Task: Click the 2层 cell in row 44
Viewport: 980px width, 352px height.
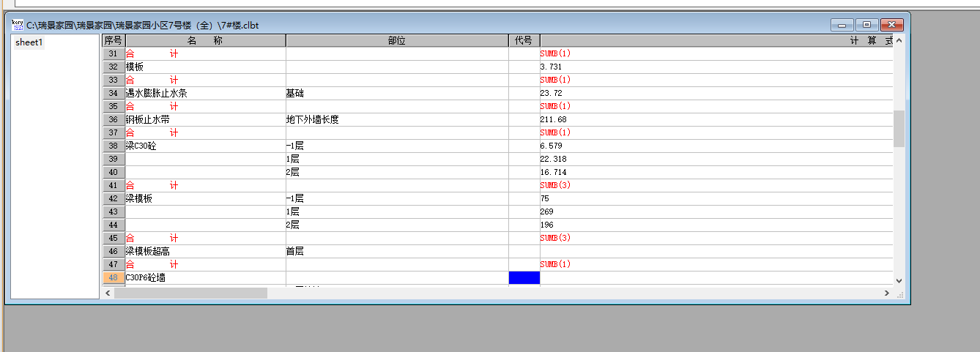Action: (397, 225)
